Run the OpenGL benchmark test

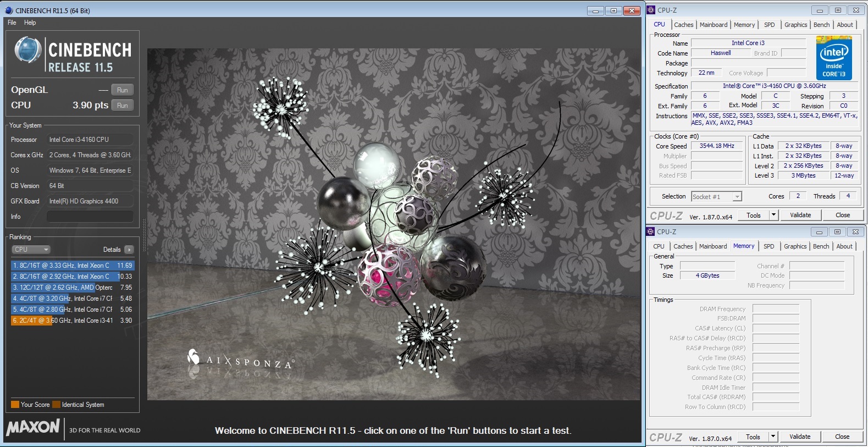point(123,90)
